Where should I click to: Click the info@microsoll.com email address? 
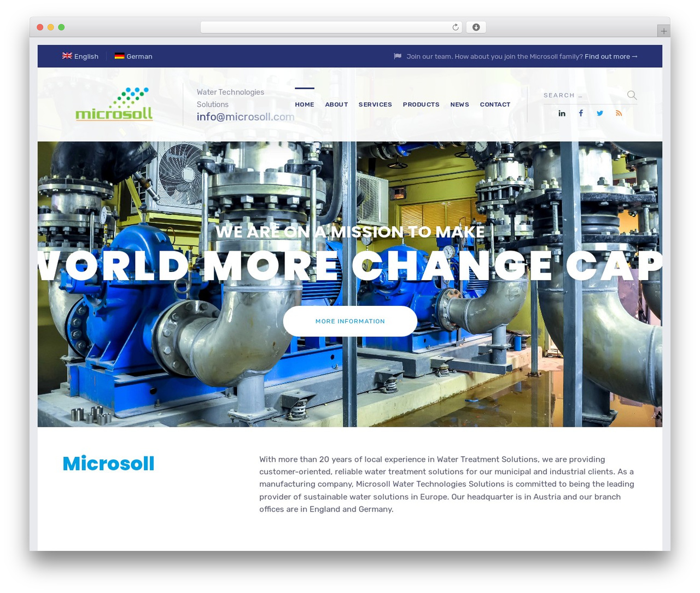point(246,117)
